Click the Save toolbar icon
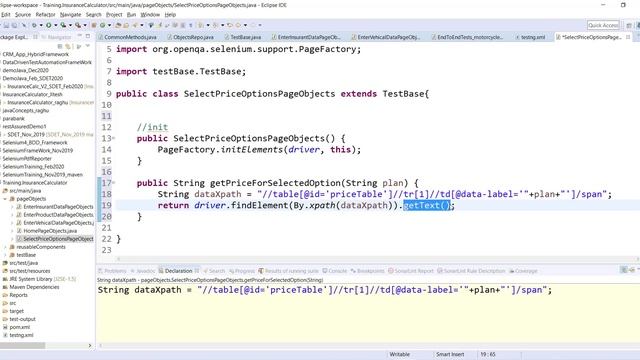The width and height of the screenshot is (640, 360). [x=7, y=25]
